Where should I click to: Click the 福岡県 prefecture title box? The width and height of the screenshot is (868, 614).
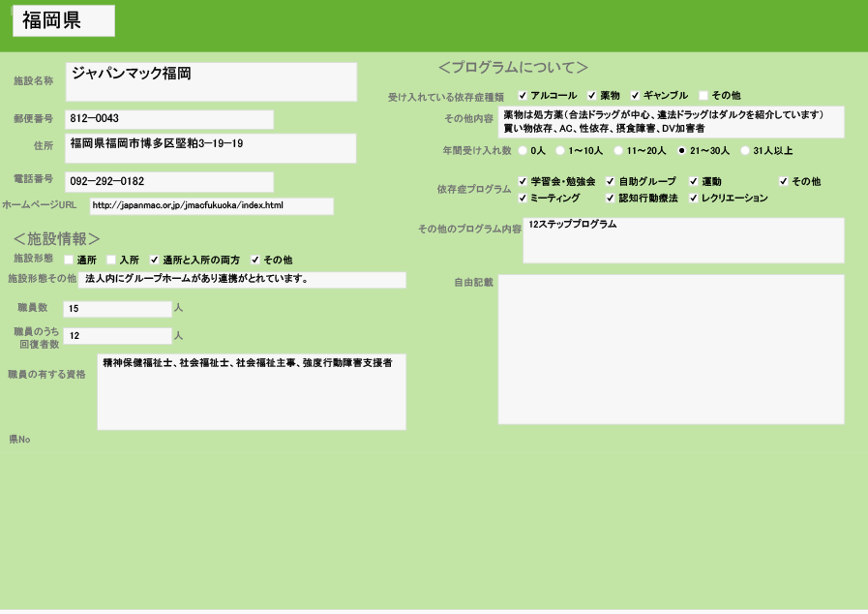(64, 20)
